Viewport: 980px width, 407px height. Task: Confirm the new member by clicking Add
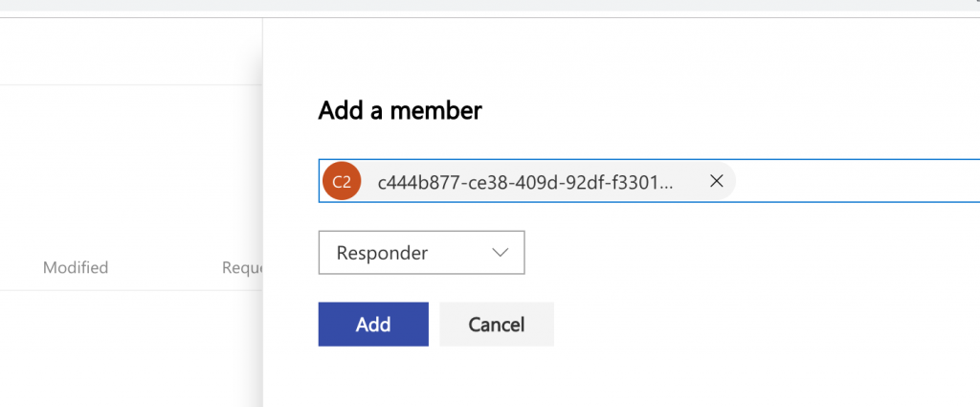coord(372,325)
